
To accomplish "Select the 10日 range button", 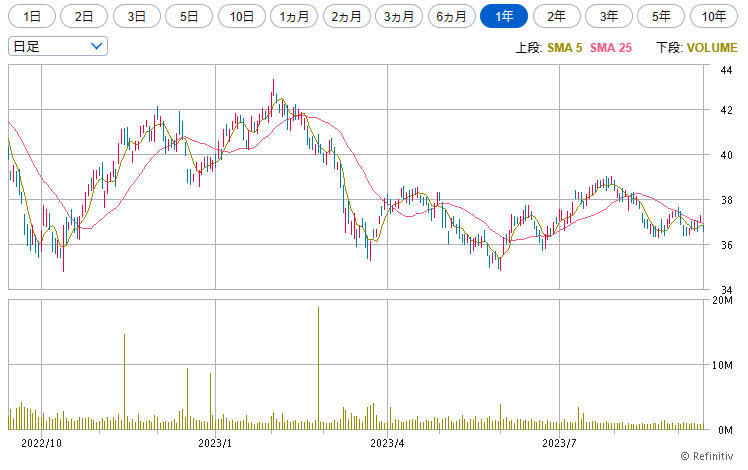I will point(242,16).
